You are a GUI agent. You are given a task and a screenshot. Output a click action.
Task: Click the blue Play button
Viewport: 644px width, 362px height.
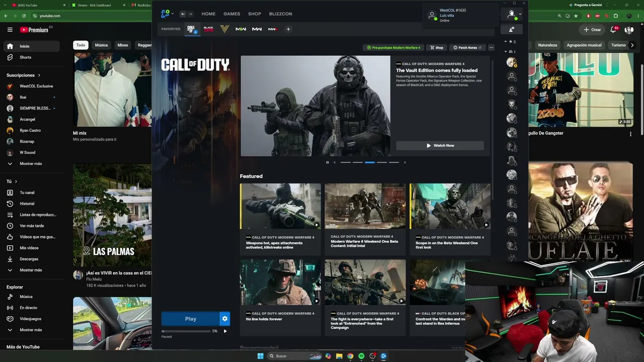190,319
